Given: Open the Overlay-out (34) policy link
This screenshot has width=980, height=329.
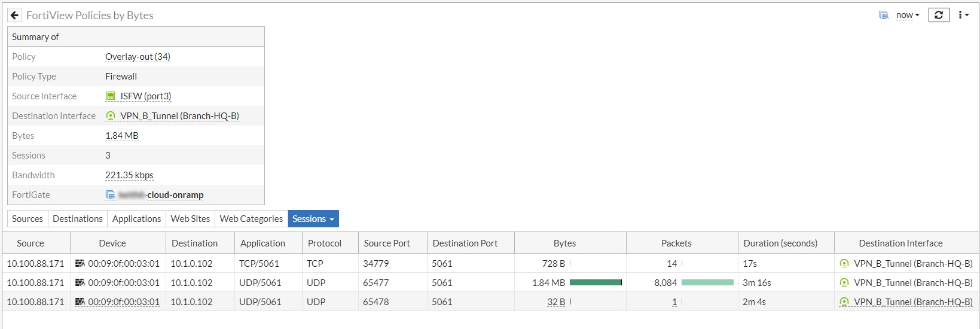Looking at the screenshot, I should [138, 57].
